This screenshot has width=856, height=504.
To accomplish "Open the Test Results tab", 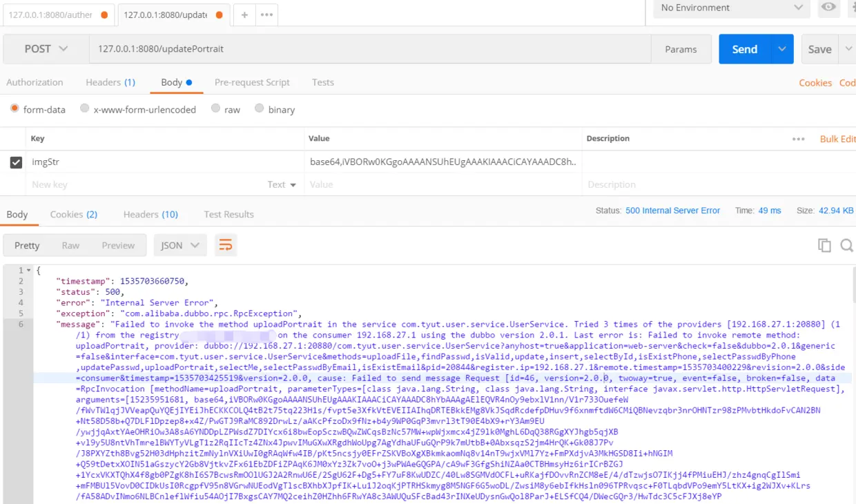I will [x=228, y=214].
